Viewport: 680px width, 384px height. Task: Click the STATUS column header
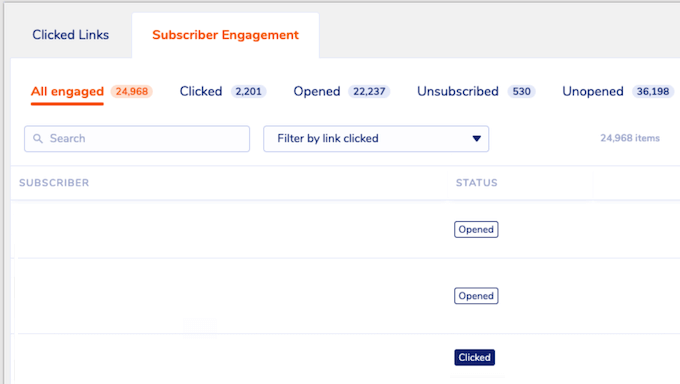click(x=477, y=183)
